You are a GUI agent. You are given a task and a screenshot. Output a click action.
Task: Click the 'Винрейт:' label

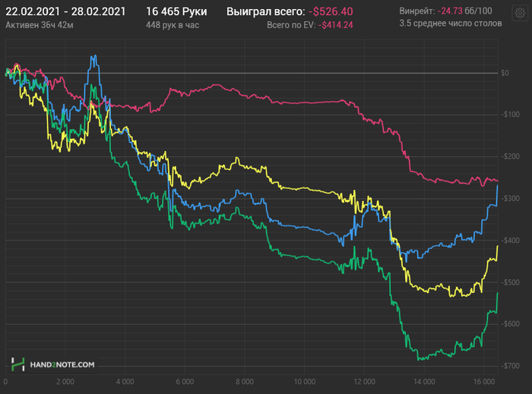pos(417,11)
